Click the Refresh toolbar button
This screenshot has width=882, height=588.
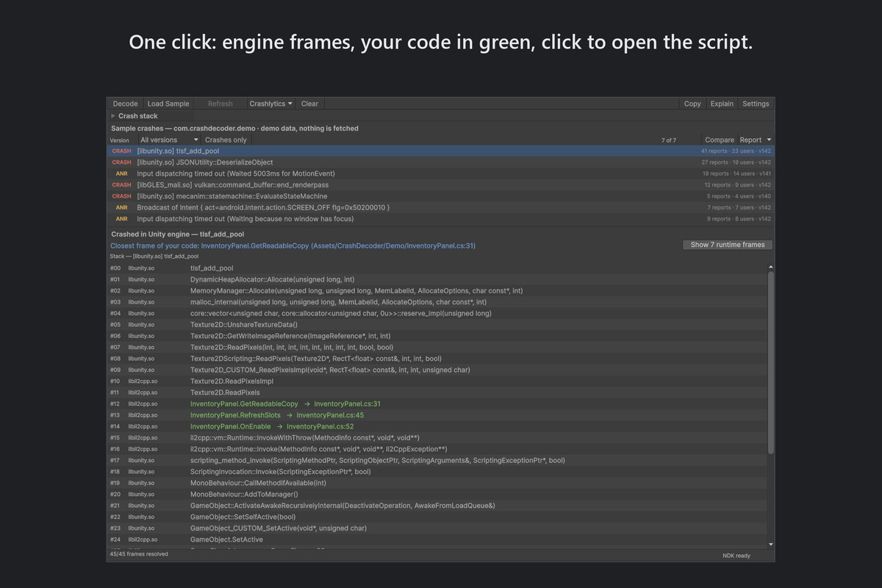tap(220, 104)
